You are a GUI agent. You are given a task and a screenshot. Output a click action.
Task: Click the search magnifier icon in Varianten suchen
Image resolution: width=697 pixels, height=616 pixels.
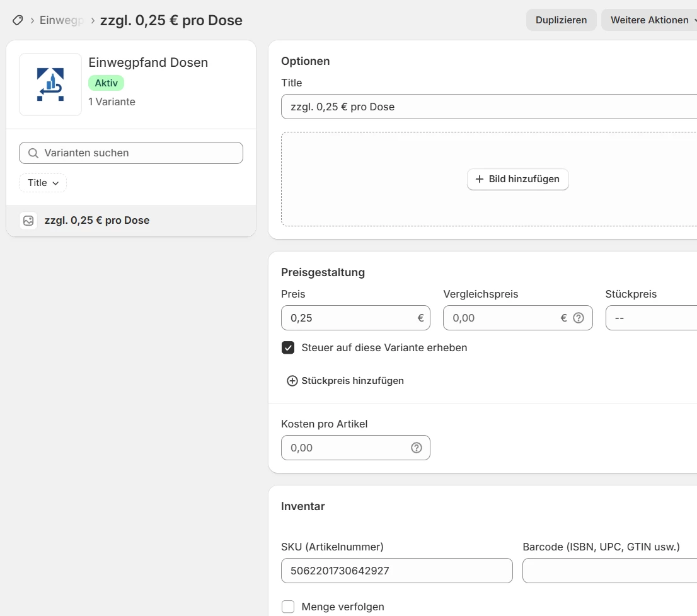coord(33,153)
